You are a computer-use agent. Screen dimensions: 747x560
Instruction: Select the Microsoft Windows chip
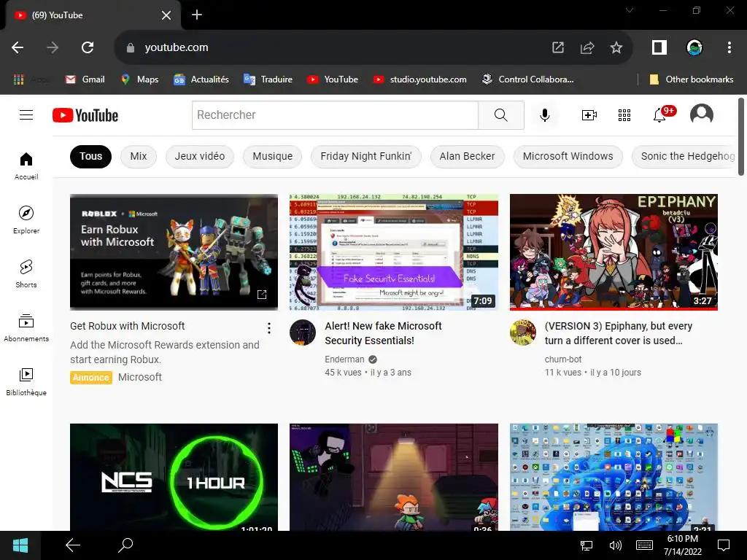click(568, 156)
